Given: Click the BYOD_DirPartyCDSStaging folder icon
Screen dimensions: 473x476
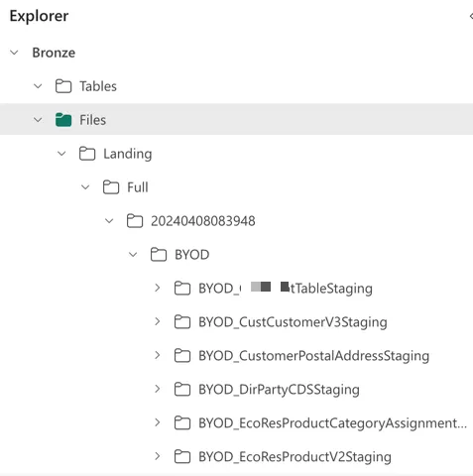Looking at the screenshot, I should (x=182, y=389).
